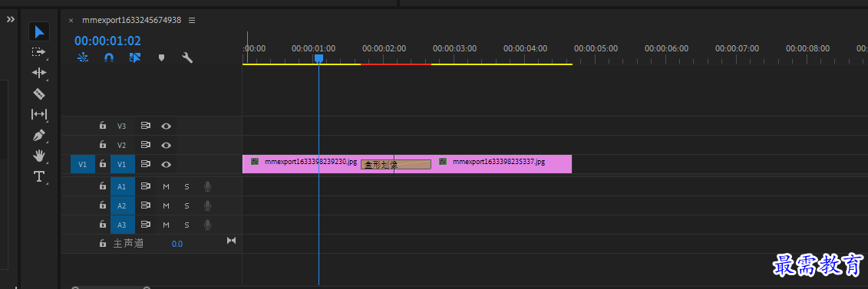Select the Selection arrow tool
The height and width of the screenshot is (289, 868).
tap(38, 31)
